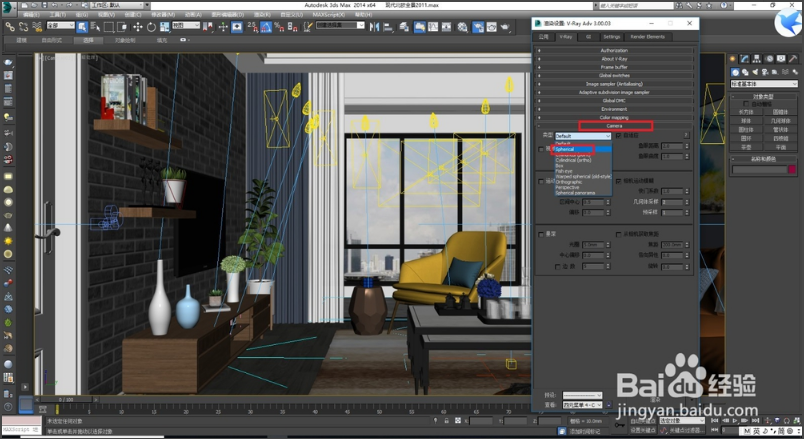
Task: Open the Curve Editor
Action: click(x=433, y=27)
